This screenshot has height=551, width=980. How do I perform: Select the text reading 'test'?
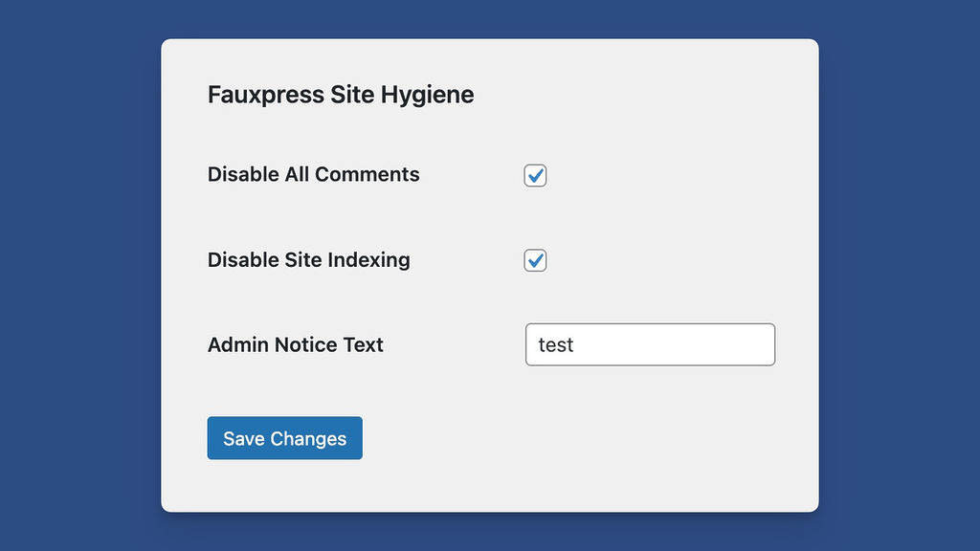pos(558,344)
